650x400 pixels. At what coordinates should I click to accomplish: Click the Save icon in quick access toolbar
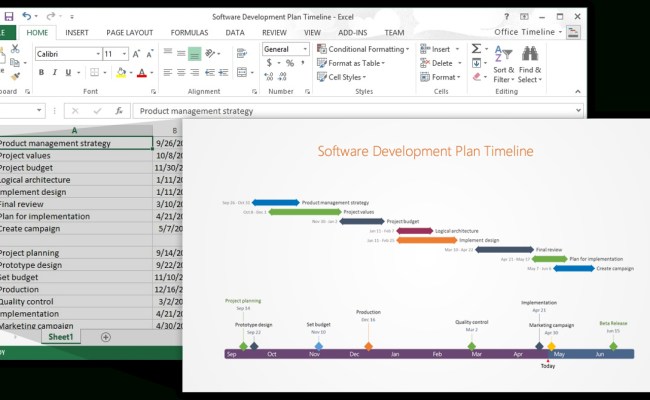click(9, 17)
